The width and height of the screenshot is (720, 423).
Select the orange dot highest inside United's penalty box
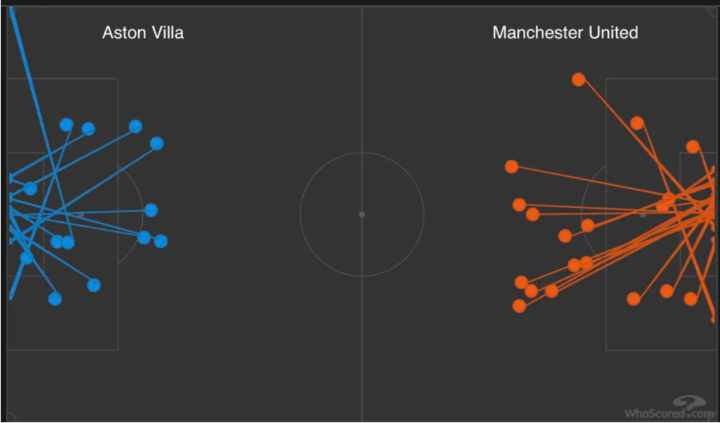tap(637, 123)
